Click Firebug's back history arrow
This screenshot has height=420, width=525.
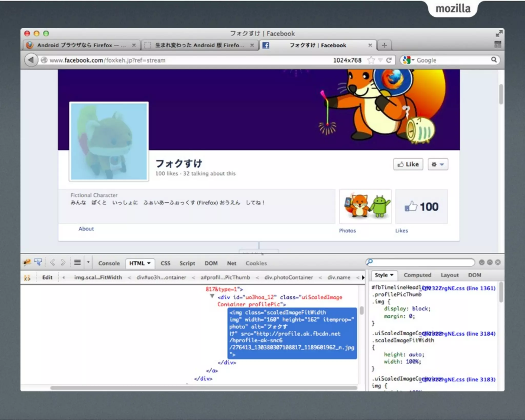[53, 263]
